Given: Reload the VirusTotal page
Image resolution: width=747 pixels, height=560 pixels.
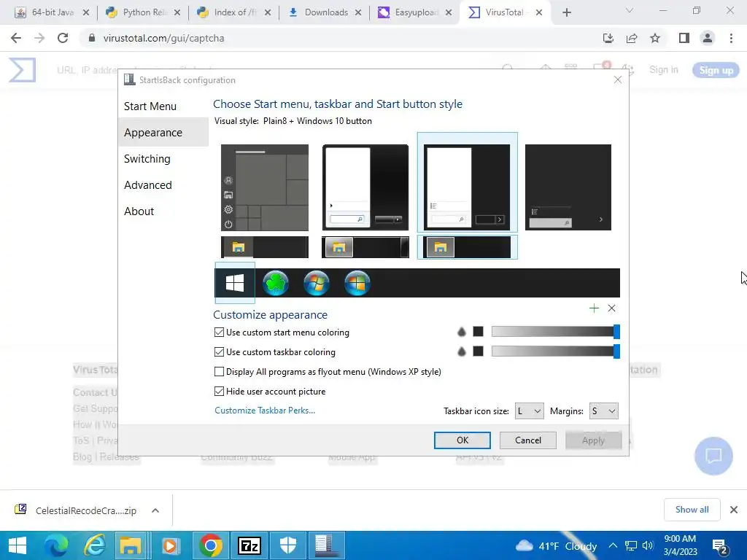Looking at the screenshot, I should (x=63, y=38).
